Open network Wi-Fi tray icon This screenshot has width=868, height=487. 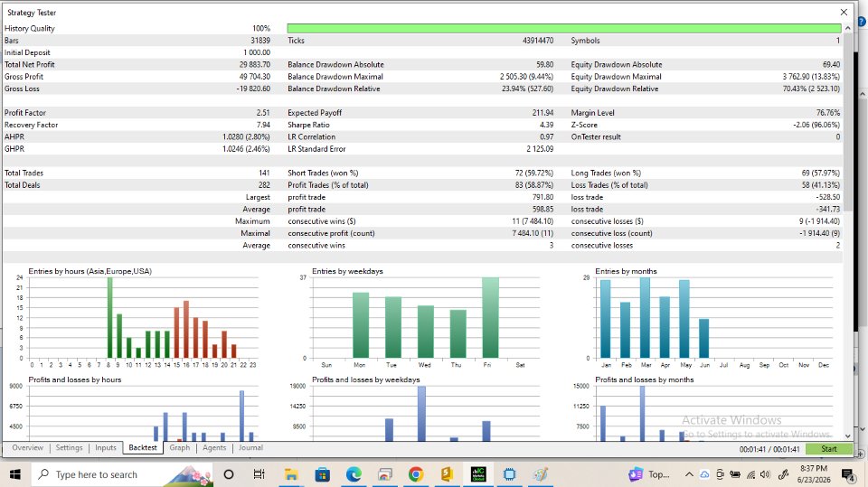coord(750,474)
